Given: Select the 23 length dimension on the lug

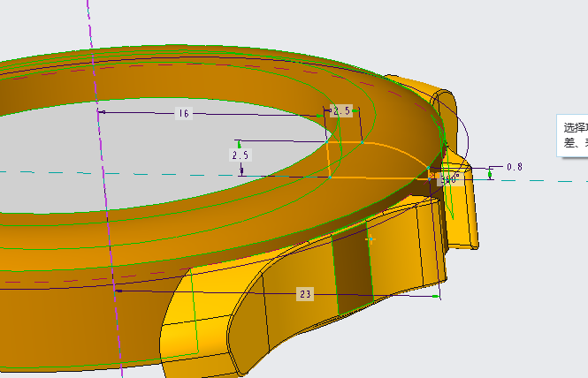Looking at the screenshot, I should 305,294.
